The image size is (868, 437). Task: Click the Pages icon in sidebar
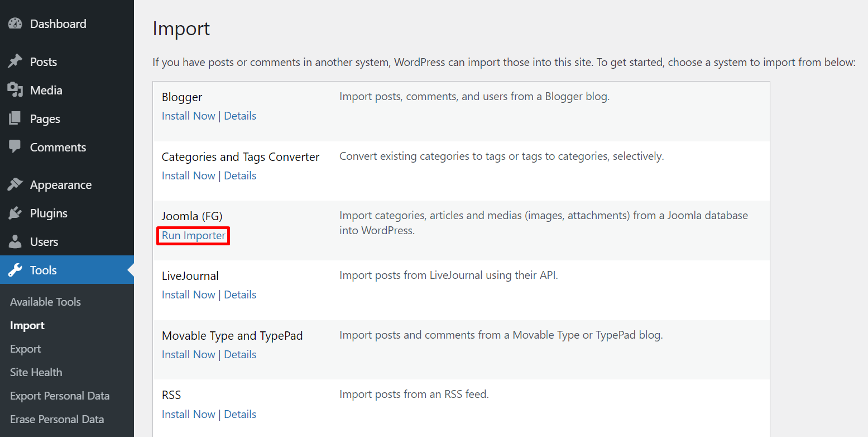[x=15, y=118]
